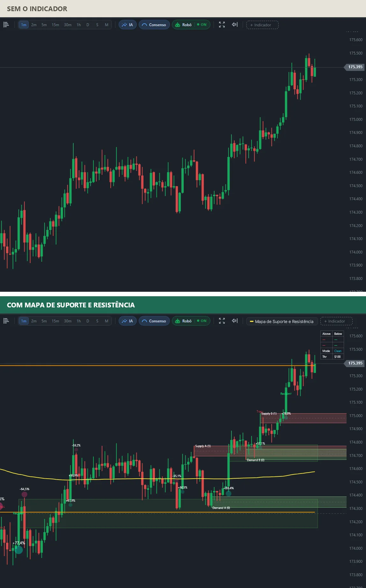Click the -95,1% signal label
The image size is (366, 588).
coord(177,476)
